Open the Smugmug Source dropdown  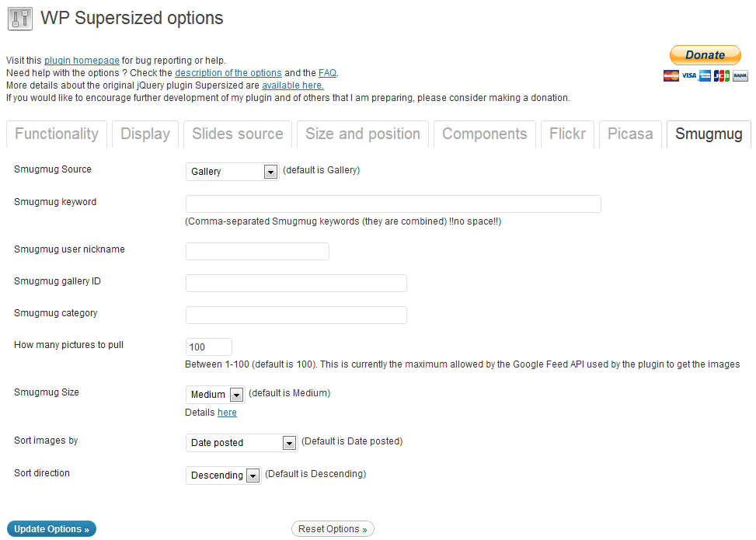[232, 171]
